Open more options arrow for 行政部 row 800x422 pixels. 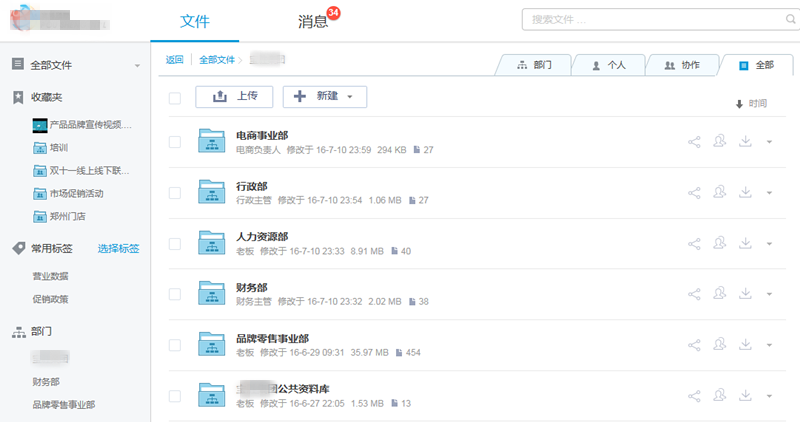tap(769, 193)
